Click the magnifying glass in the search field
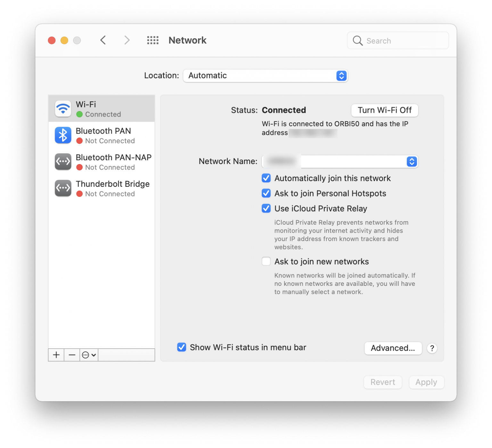Image resolution: width=492 pixels, height=448 pixels. 357,41
